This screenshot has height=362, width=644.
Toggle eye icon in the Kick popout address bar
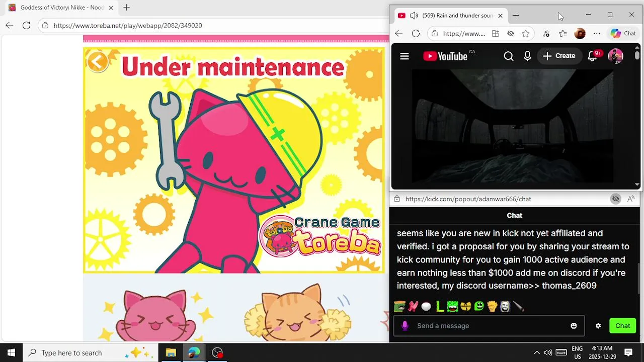616,199
